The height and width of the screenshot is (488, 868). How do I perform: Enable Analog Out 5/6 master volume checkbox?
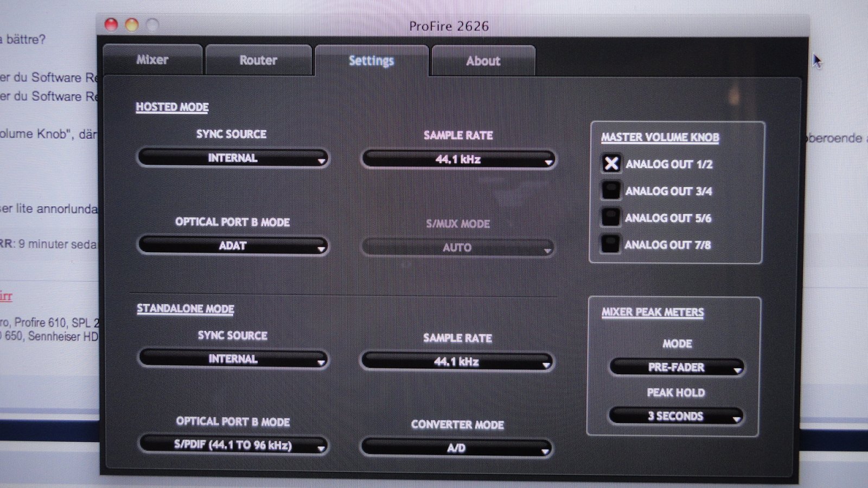(x=610, y=217)
